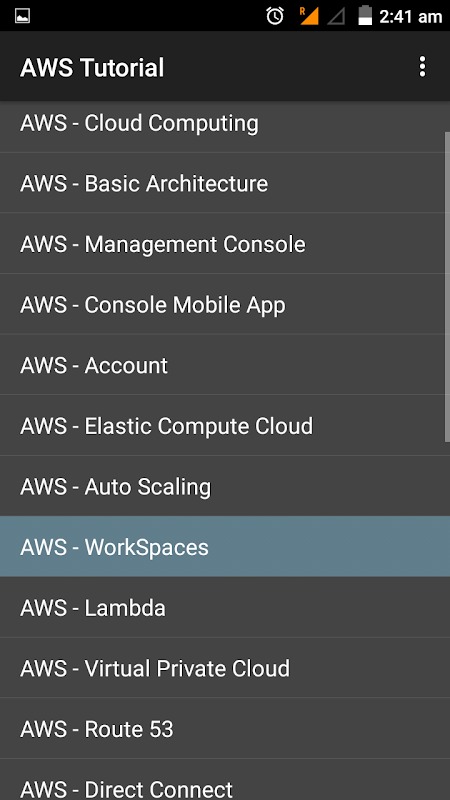Select the AWS - Account entry
The height and width of the screenshot is (800, 450).
[225, 365]
